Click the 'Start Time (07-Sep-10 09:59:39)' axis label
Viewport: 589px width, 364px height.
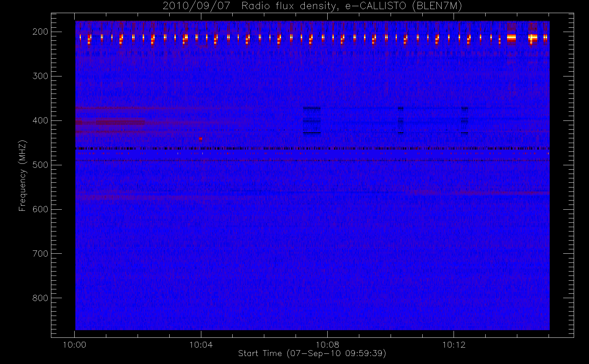[312, 353]
